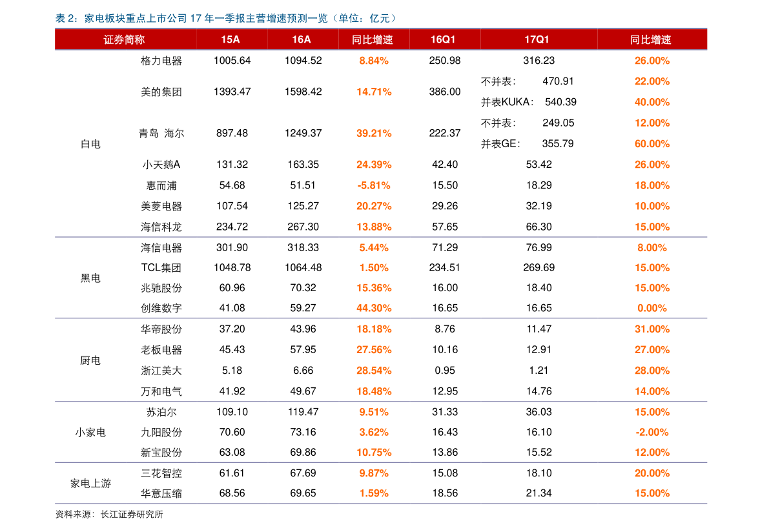Screen dimensions: 769x532
Task: Click the 美菱电器 row name
Action: (161, 207)
